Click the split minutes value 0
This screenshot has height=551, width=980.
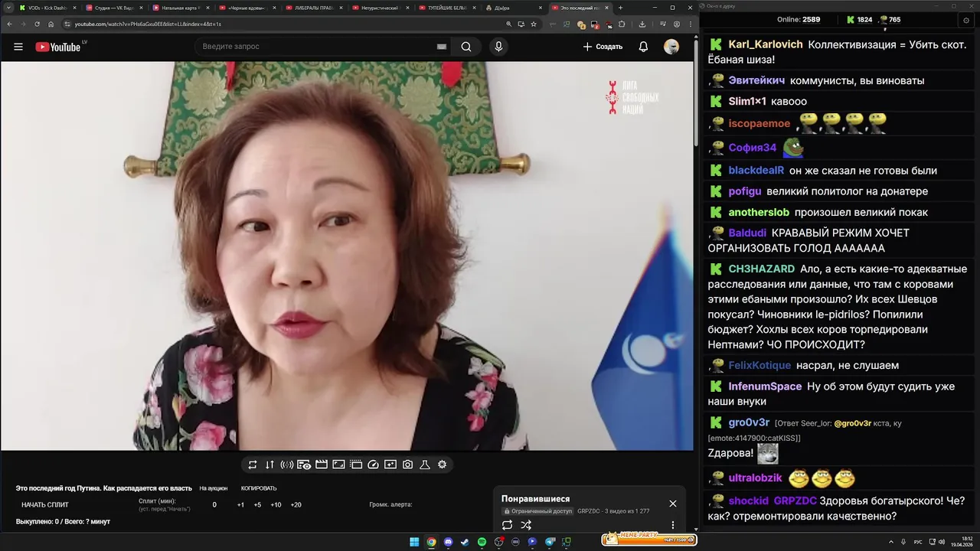(x=214, y=505)
